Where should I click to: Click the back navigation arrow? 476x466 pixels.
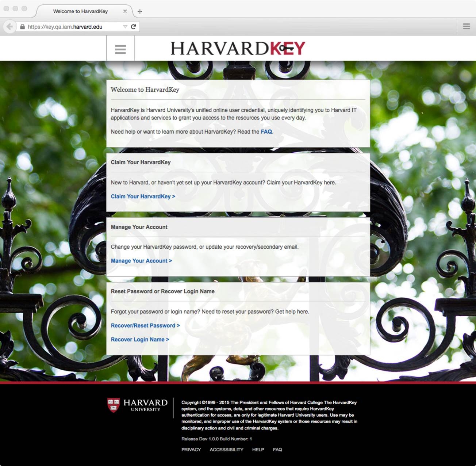click(x=9, y=27)
